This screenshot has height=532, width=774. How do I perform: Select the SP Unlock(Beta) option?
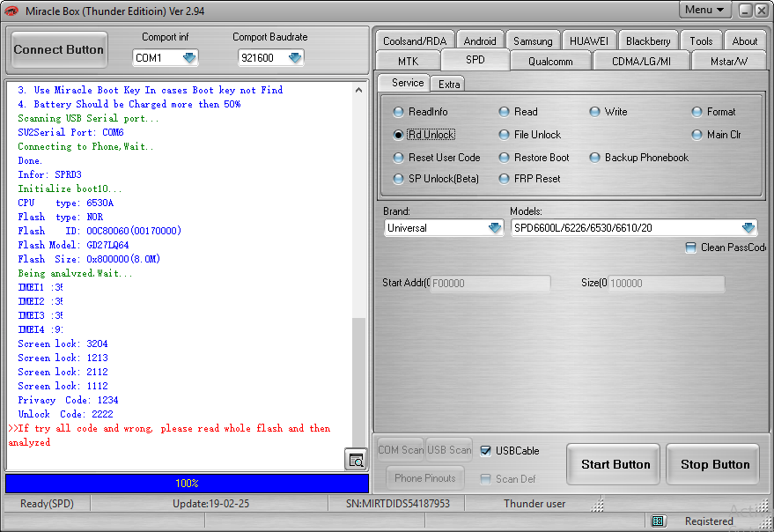[436, 179]
